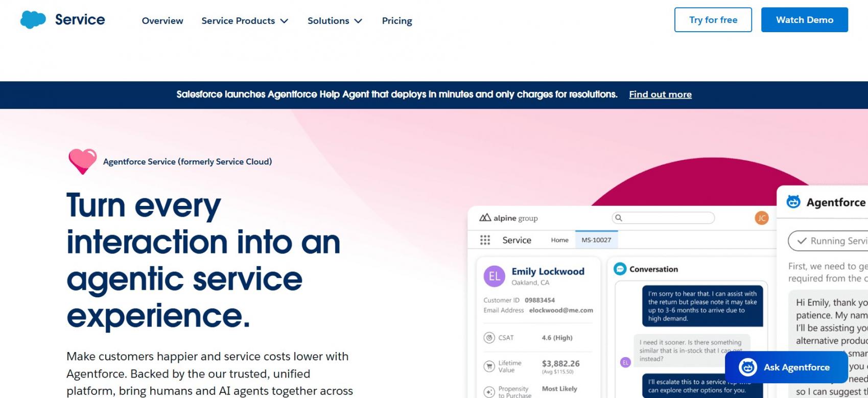Click the Watch Demo button
868x398 pixels.
[x=805, y=20]
